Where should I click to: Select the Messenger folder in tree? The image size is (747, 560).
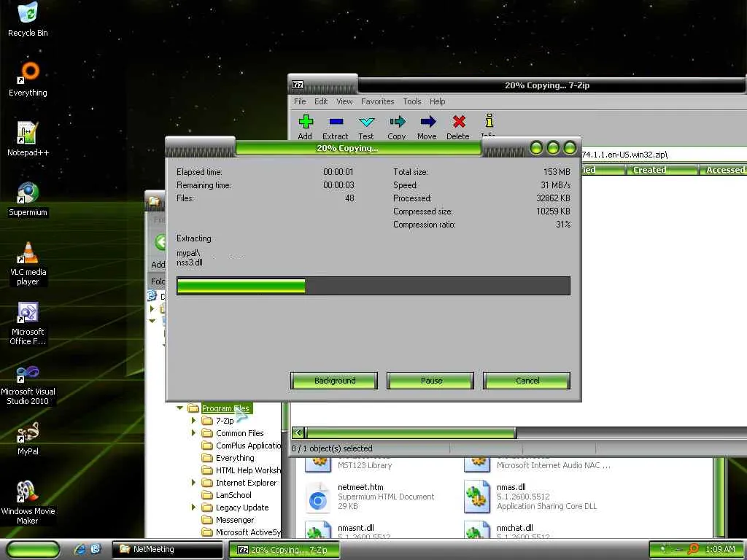[x=228, y=519]
